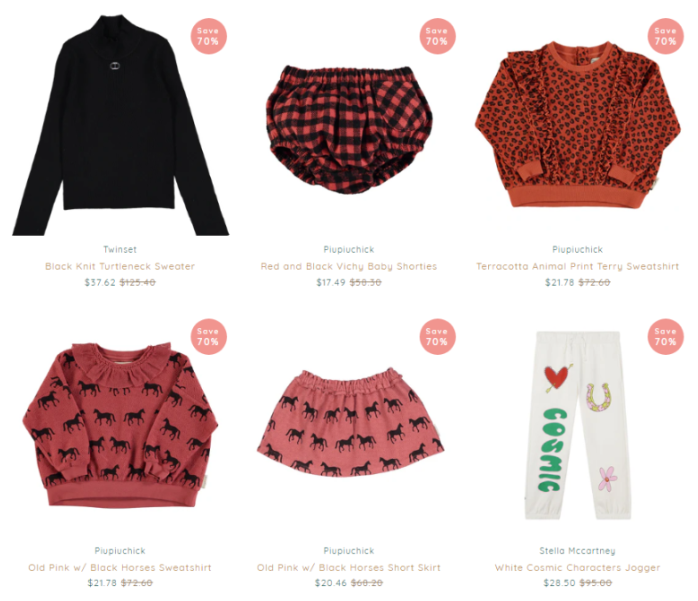Click the Stella Mccartney brand link
Viewport: 698px width, 601px height.
point(578,551)
